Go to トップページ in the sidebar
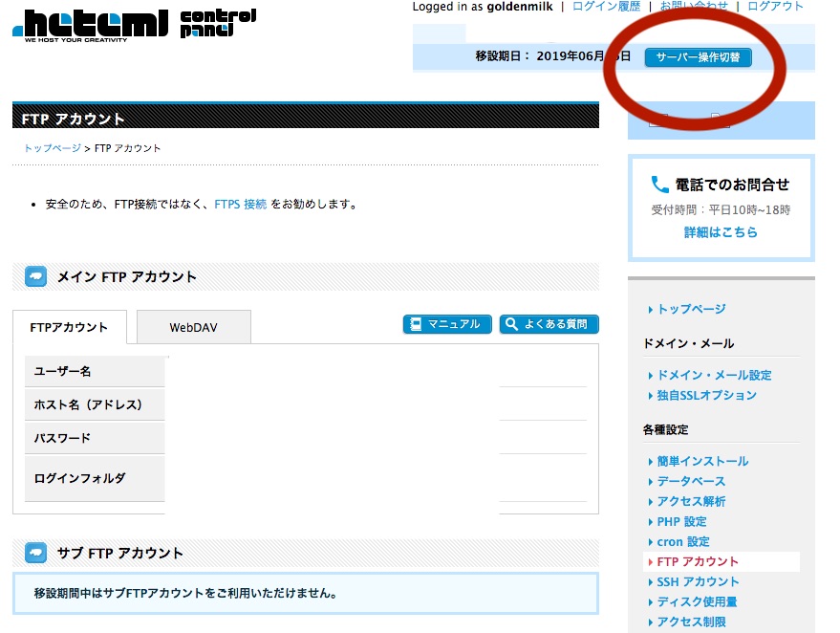The width and height of the screenshot is (840, 633). 691,309
